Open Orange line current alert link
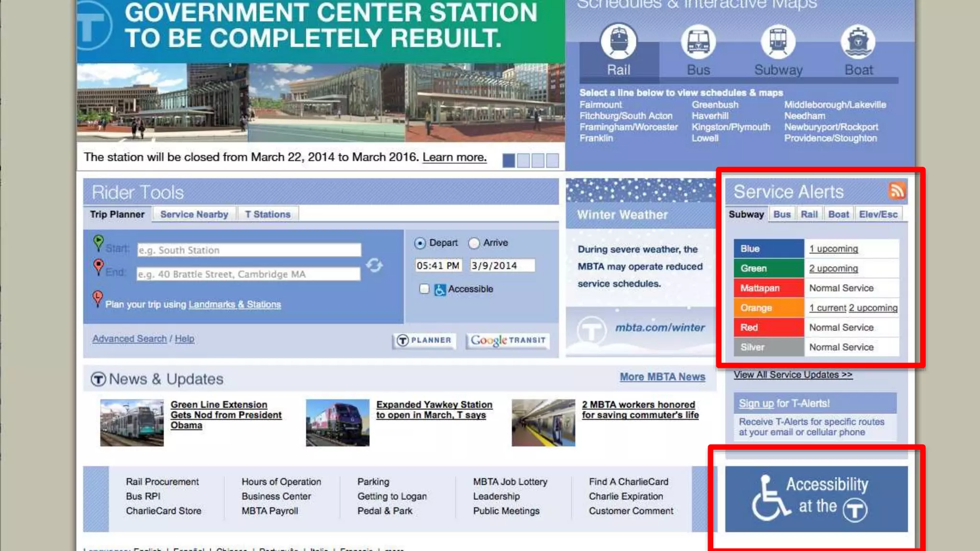 tap(827, 308)
